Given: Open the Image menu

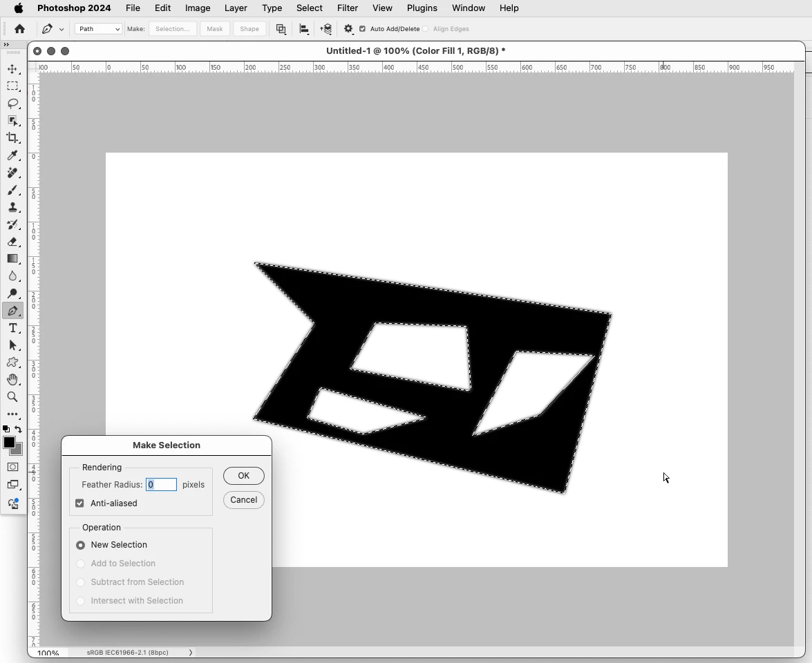Looking at the screenshot, I should (198, 8).
